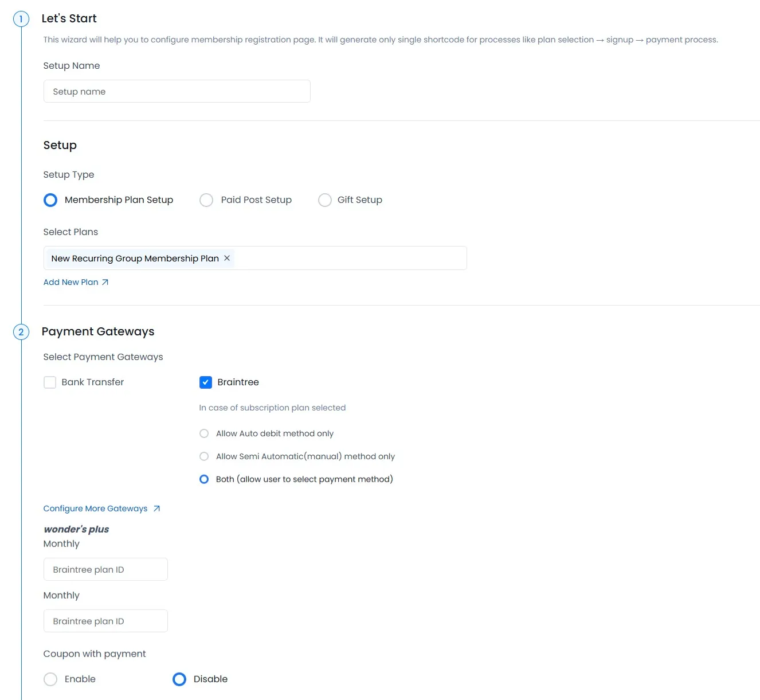The width and height of the screenshot is (760, 700).
Task: Open the Add New Plan link
Action: click(70, 281)
